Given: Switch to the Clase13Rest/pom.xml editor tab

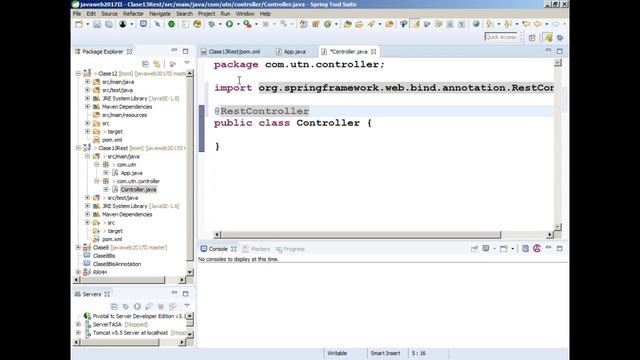Looking at the screenshot, I should (231, 51).
